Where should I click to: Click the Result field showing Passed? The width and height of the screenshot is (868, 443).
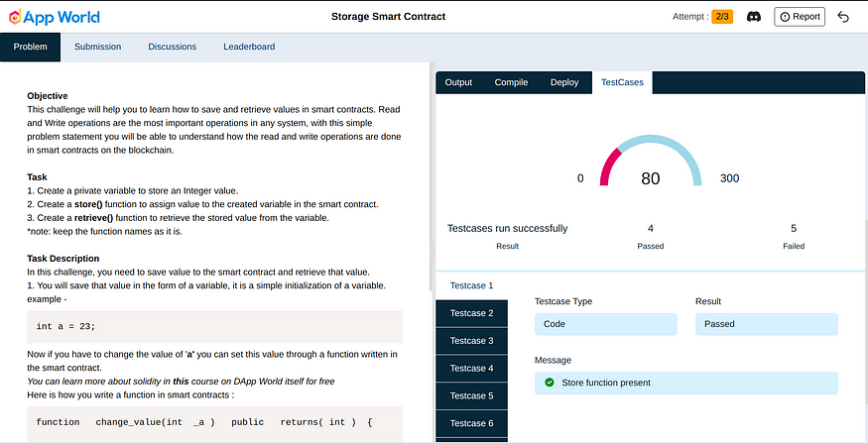click(x=766, y=324)
